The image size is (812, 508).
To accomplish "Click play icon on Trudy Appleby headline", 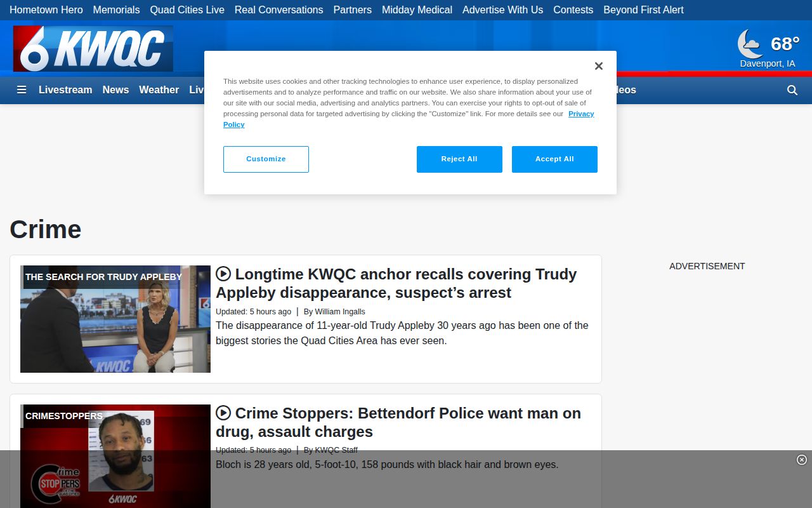I will [223, 274].
